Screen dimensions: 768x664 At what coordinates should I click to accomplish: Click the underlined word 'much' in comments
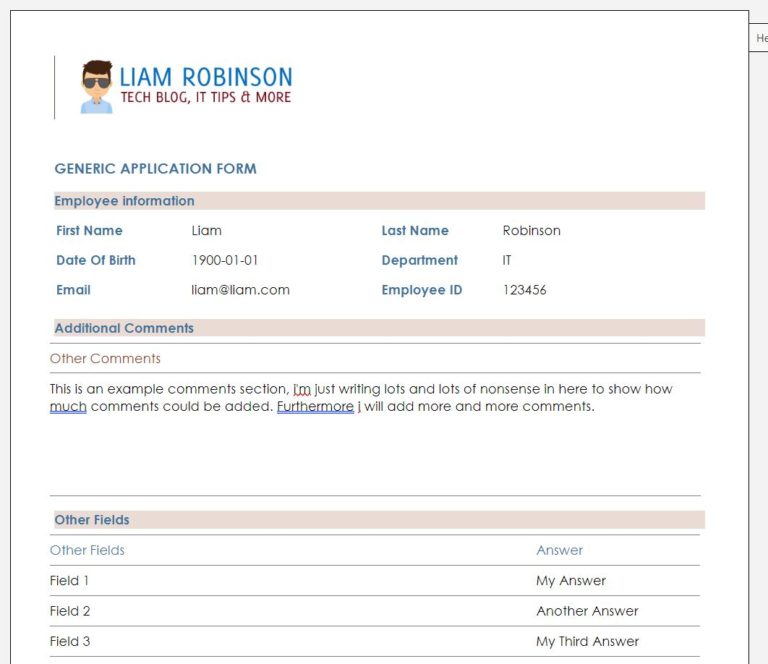(x=68, y=406)
